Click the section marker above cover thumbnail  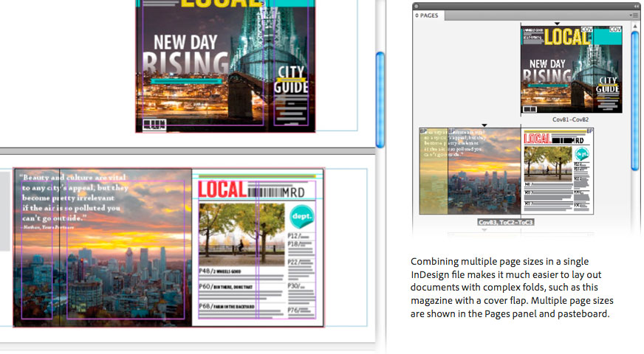557,24
